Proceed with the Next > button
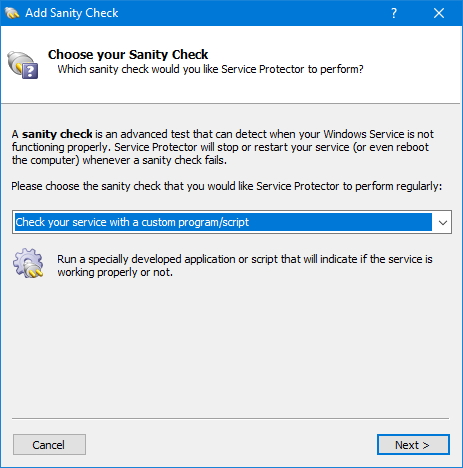The height and width of the screenshot is (468, 463). (413, 444)
